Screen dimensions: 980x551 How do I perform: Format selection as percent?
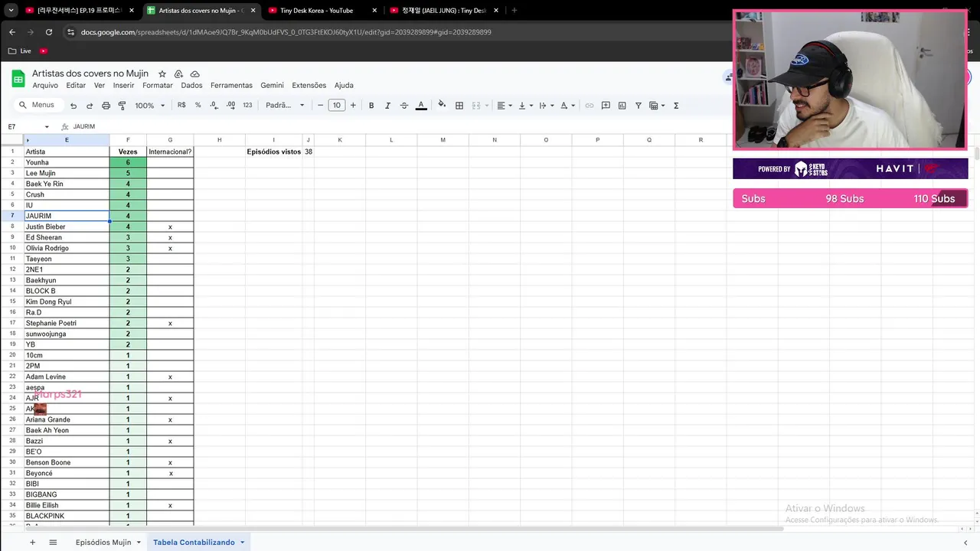198,106
